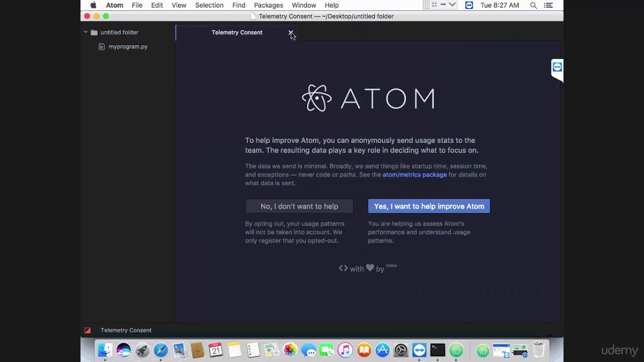Open Photos from the Dock
The height and width of the screenshot is (362, 644).
click(290, 350)
